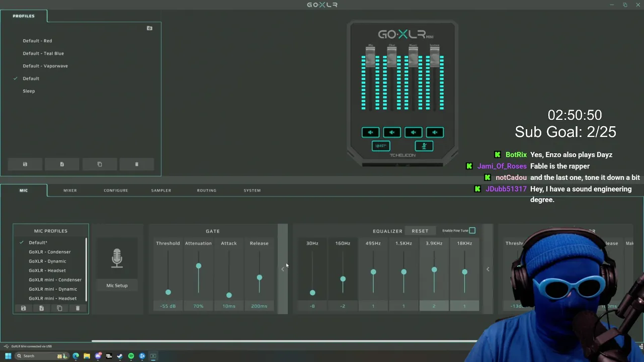
Task: Open the Windows Start menu
Action: 8,356
